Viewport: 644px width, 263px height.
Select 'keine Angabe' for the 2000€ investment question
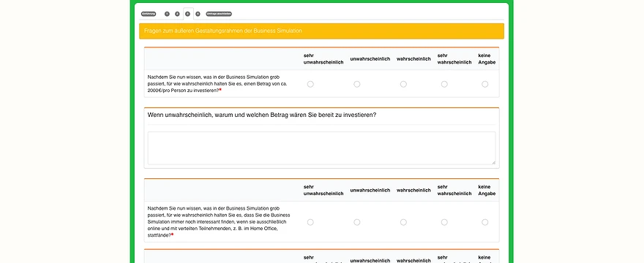pos(485,84)
